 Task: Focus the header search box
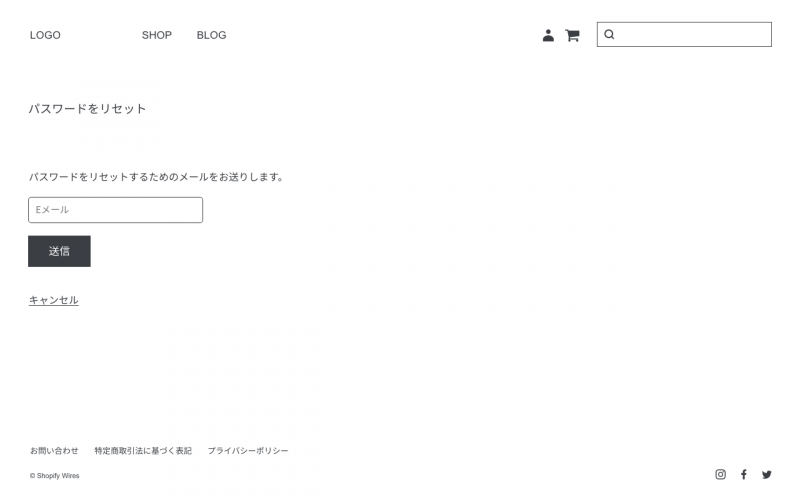point(684,34)
